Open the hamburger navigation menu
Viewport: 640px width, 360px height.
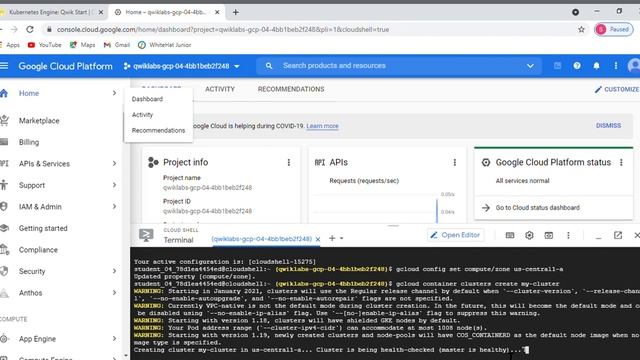click(x=4, y=66)
